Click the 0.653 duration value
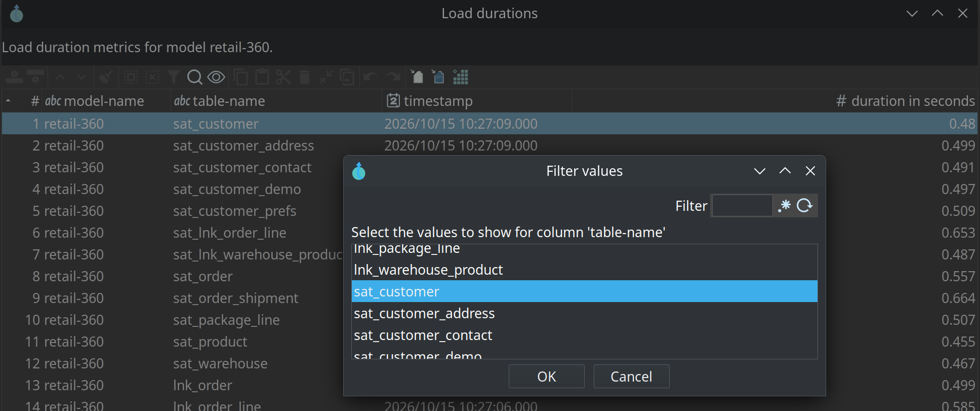The width and height of the screenshot is (980, 411). tap(958, 233)
